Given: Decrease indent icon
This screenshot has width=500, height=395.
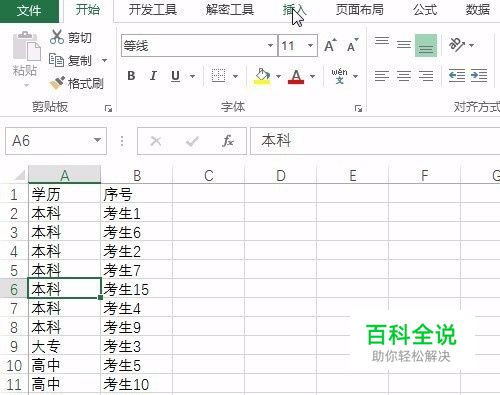Looking at the screenshot, I should [457, 76].
